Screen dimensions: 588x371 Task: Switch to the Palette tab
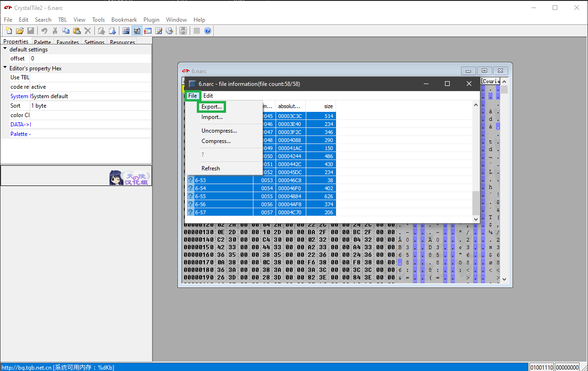[x=42, y=42]
